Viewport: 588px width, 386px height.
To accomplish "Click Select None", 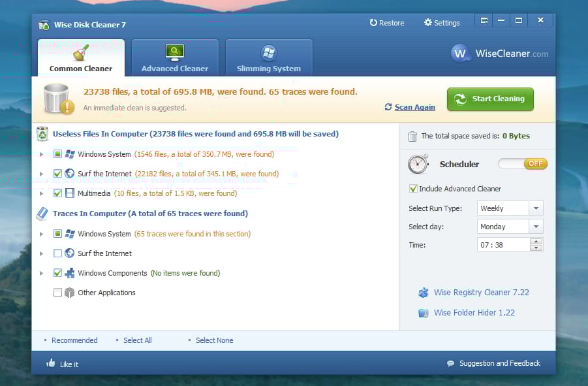I will click(215, 340).
